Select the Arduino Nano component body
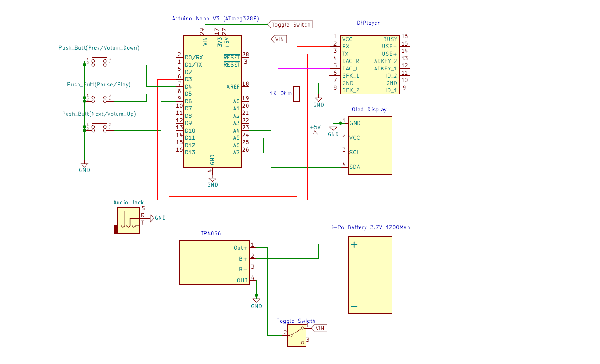The width and height of the screenshot is (600, 364). 212,101
